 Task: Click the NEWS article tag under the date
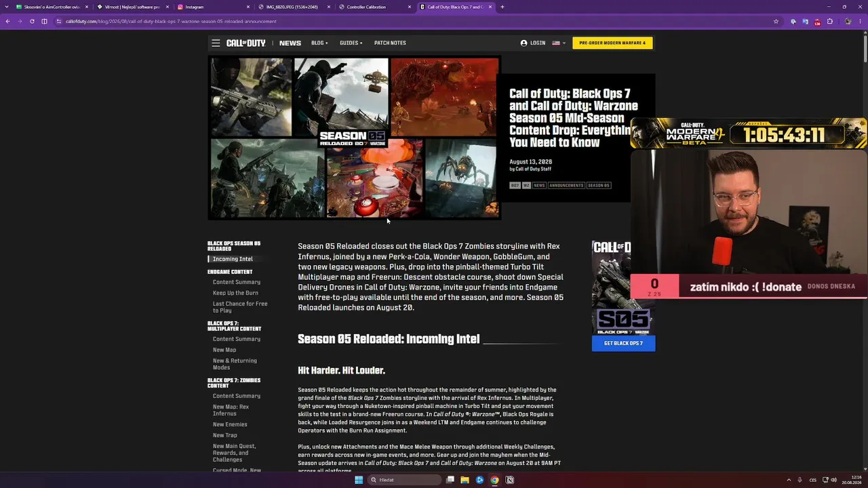pos(539,185)
